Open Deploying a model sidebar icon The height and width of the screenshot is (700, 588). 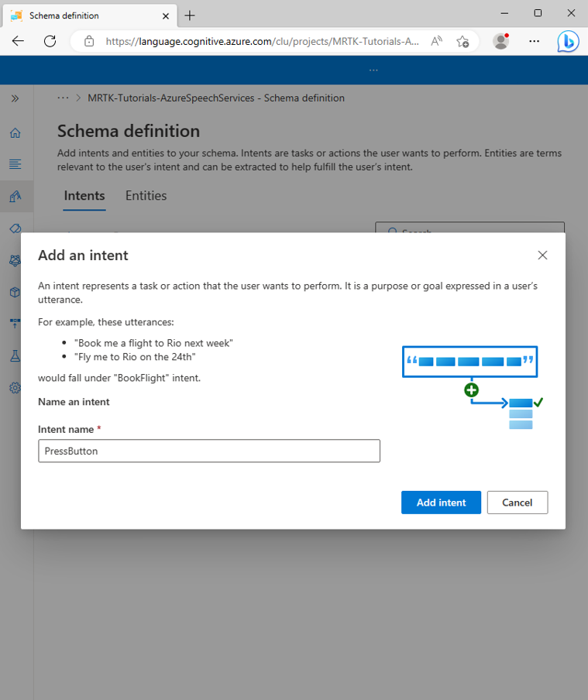[x=15, y=323]
